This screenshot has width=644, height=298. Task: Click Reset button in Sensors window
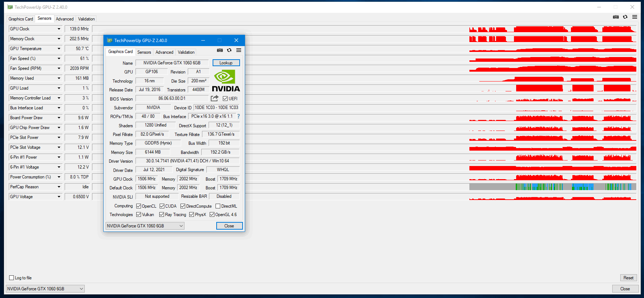point(628,278)
